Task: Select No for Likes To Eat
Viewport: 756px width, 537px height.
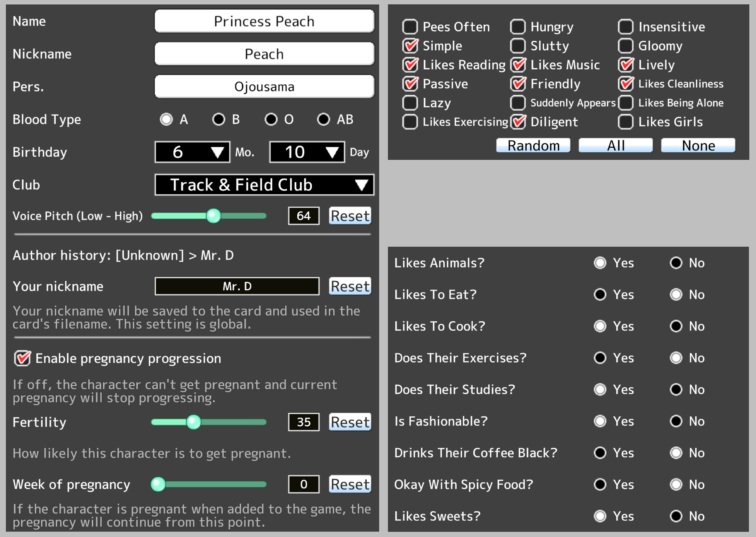Action: [x=676, y=295]
